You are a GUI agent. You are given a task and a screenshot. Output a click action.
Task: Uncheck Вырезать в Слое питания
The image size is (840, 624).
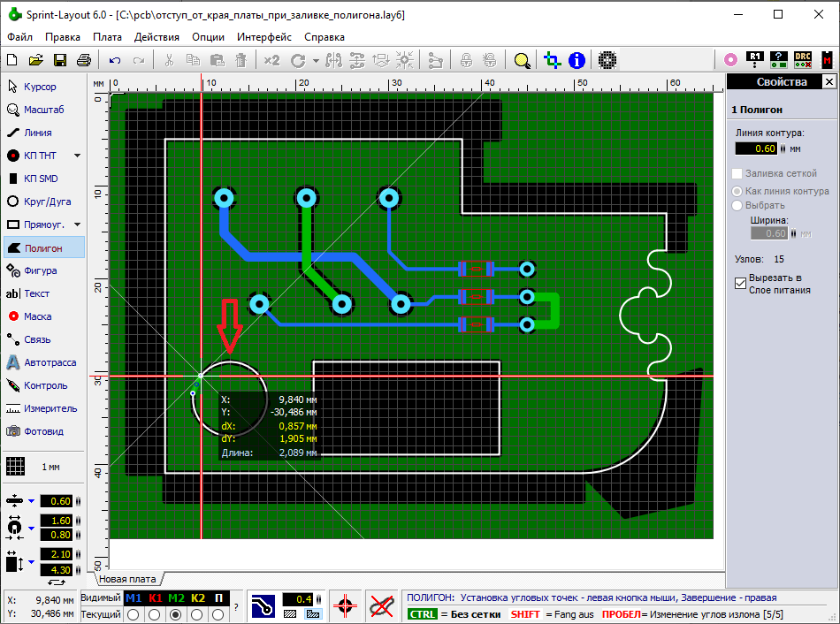coord(741,284)
